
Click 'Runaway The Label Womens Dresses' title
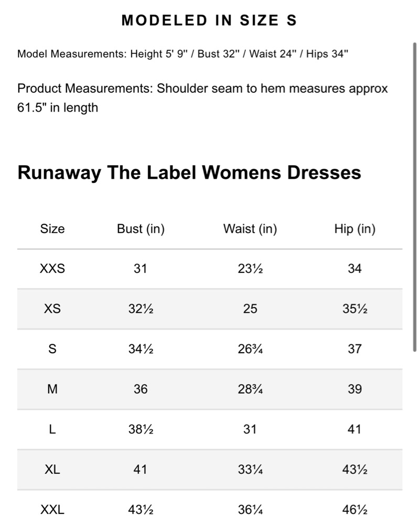(x=189, y=173)
